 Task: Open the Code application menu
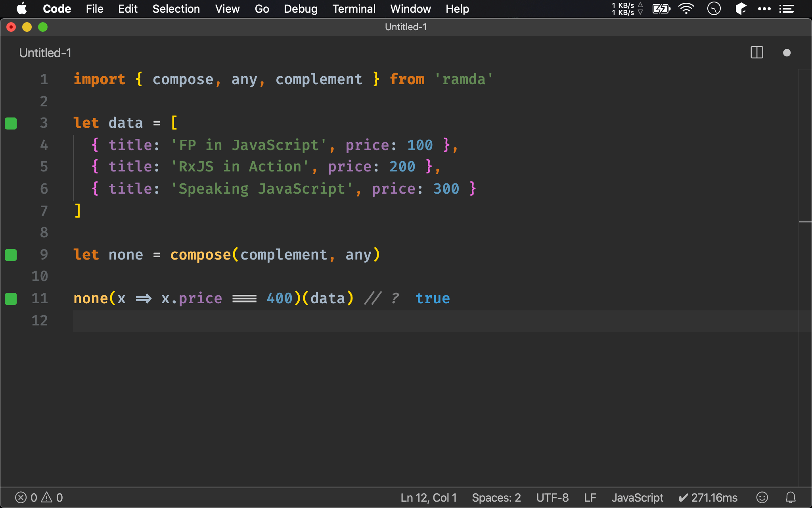(57, 9)
